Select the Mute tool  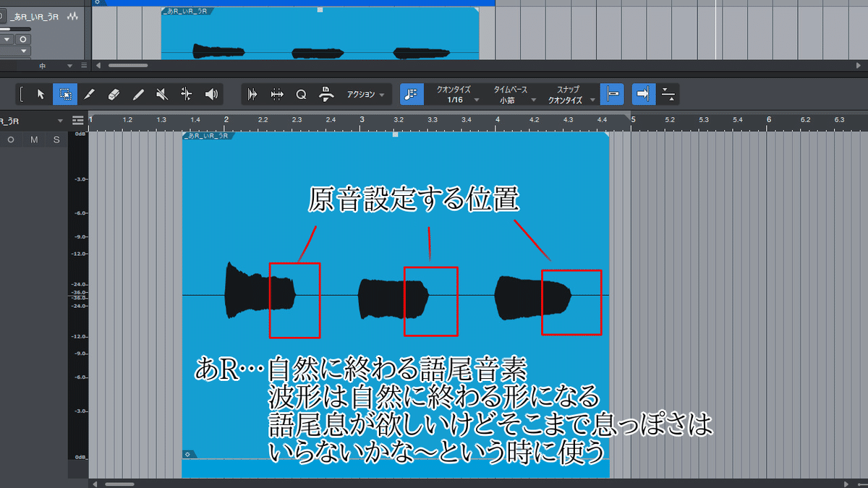tap(162, 94)
